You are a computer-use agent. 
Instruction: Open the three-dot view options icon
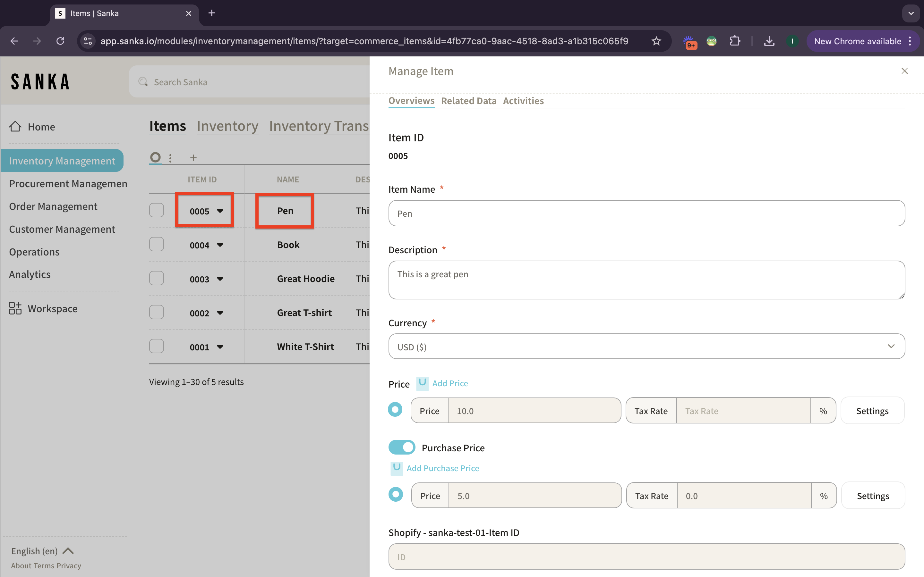[x=170, y=158]
